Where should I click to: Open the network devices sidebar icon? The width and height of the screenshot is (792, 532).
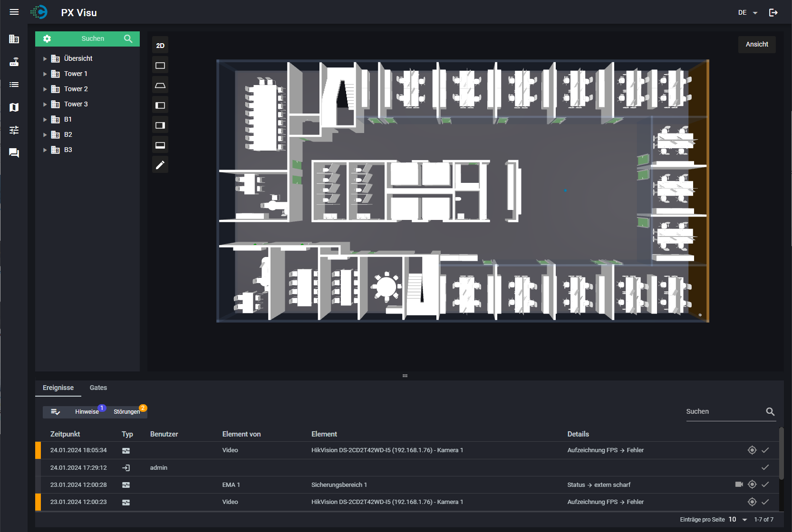click(14, 62)
